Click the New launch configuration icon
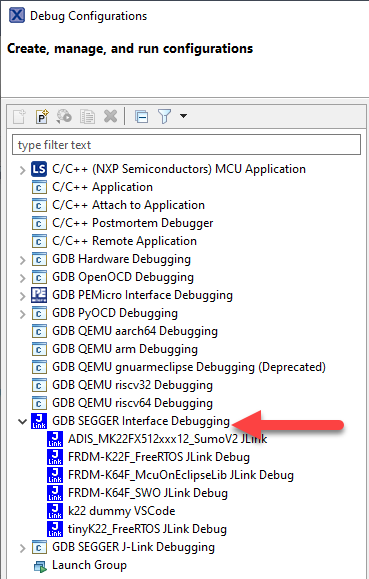The width and height of the screenshot is (369, 579). 19,117
